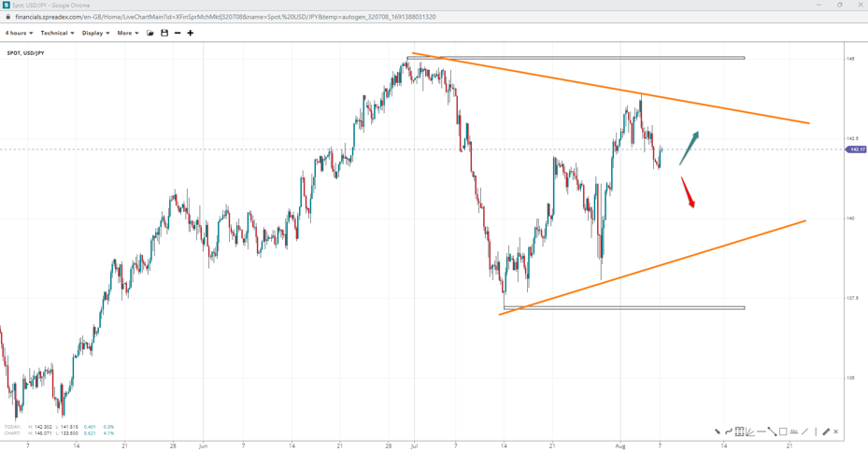This screenshot has height=452, width=868.
Task: Open the Display dropdown menu
Action: click(95, 33)
